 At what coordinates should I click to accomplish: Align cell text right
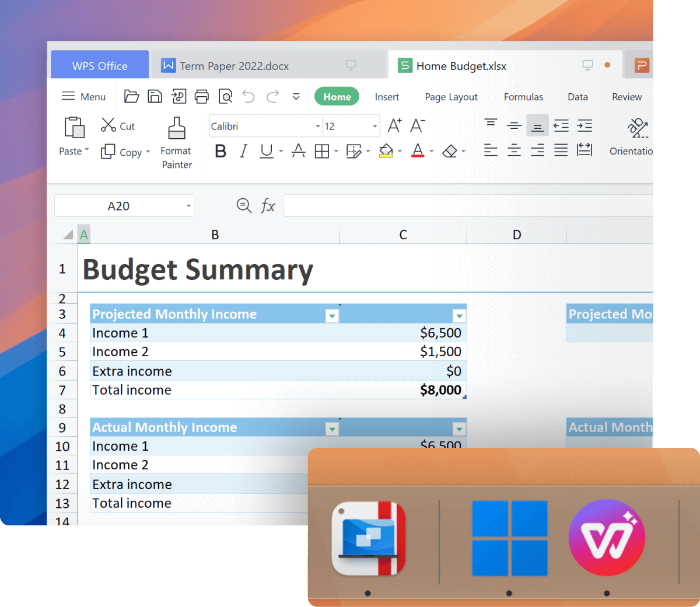[537, 150]
